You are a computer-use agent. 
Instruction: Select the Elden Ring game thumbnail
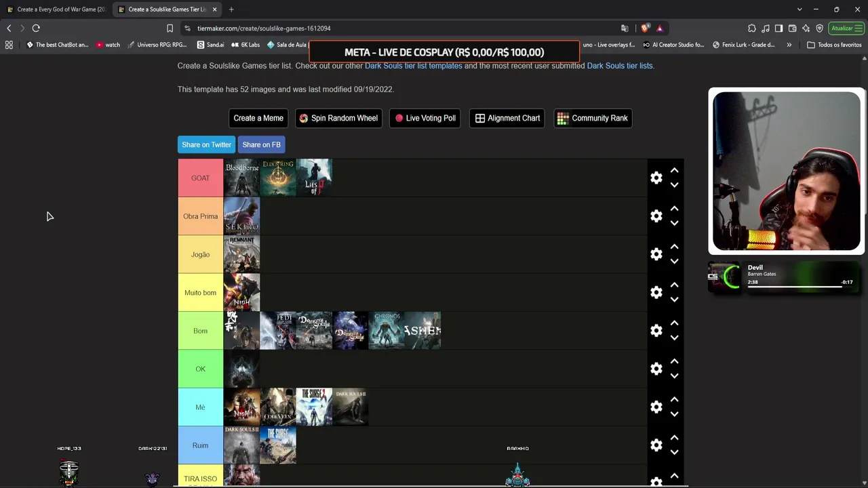click(278, 178)
